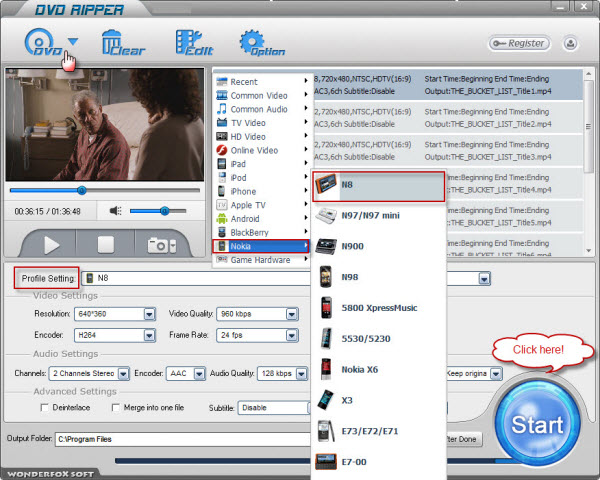600x480 pixels.
Task: Play the video preview
Action: [x=51, y=245]
